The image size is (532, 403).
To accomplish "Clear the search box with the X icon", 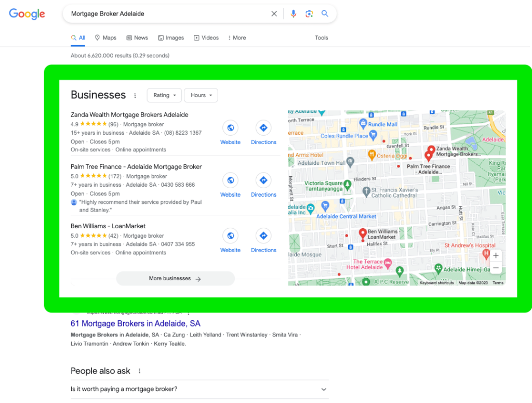I will [274, 14].
